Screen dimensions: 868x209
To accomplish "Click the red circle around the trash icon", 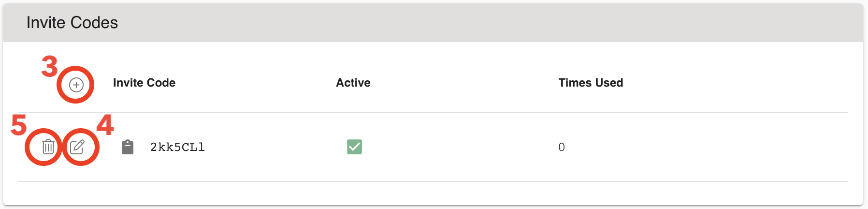I will [x=44, y=147].
